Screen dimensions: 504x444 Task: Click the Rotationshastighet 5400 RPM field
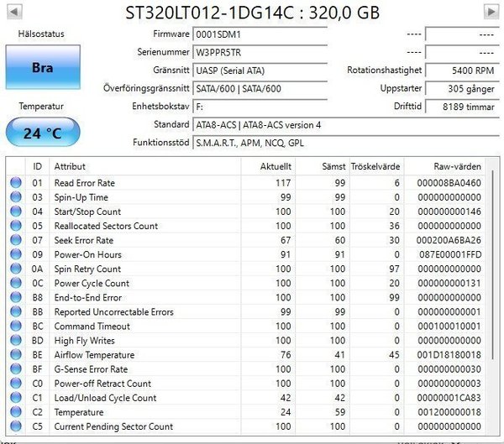coord(460,71)
